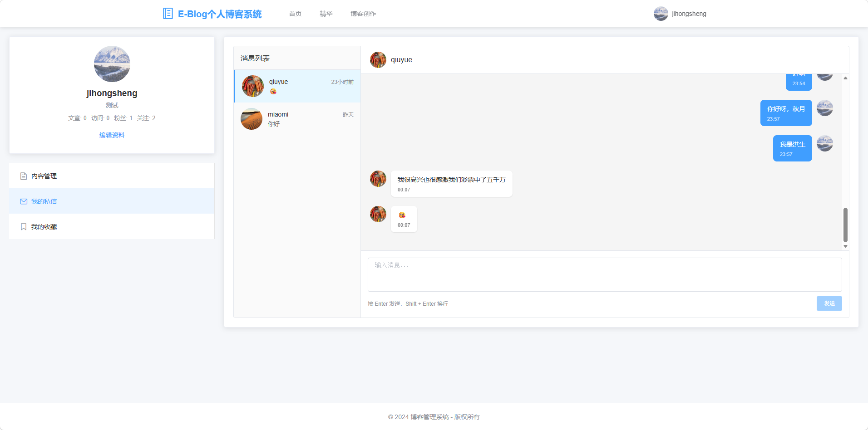Click the header user avatar
868x430 pixels.
(661, 14)
